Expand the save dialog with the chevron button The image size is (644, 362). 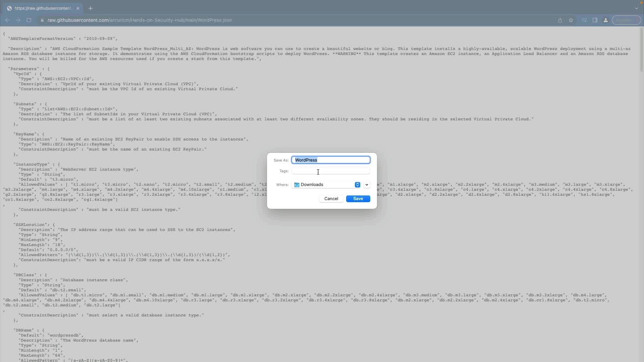tap(367, 185)
